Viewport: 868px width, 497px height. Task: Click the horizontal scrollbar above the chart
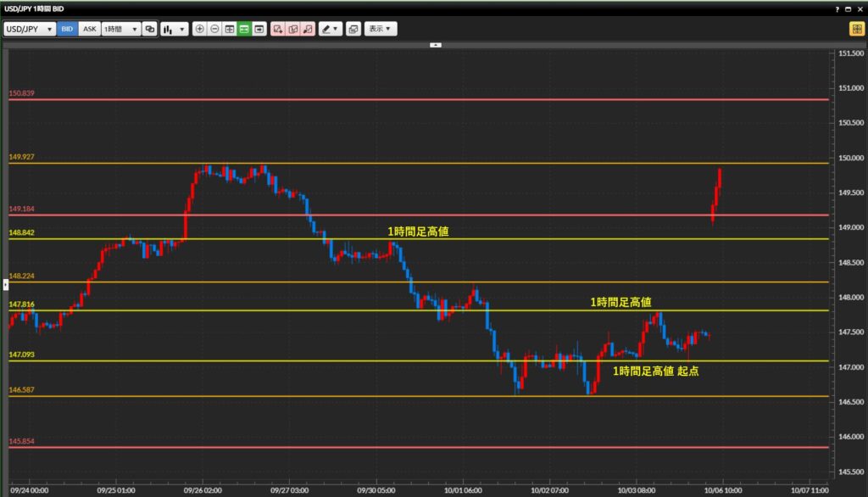pyautogui.click(x=435, y=43)
